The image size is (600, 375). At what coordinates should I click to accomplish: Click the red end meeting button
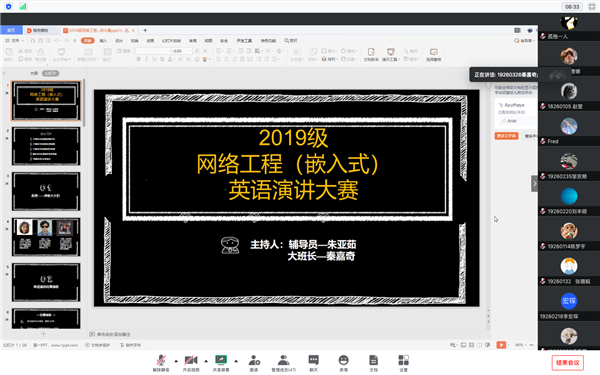[x=567, y=363]
